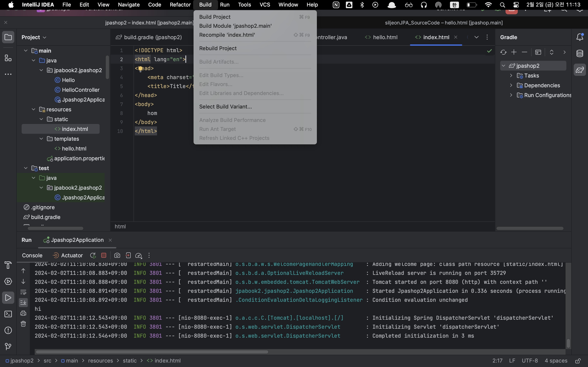Expand Run Configurations in Gradle panel
588x367 pixels.
tap(511, 95)
